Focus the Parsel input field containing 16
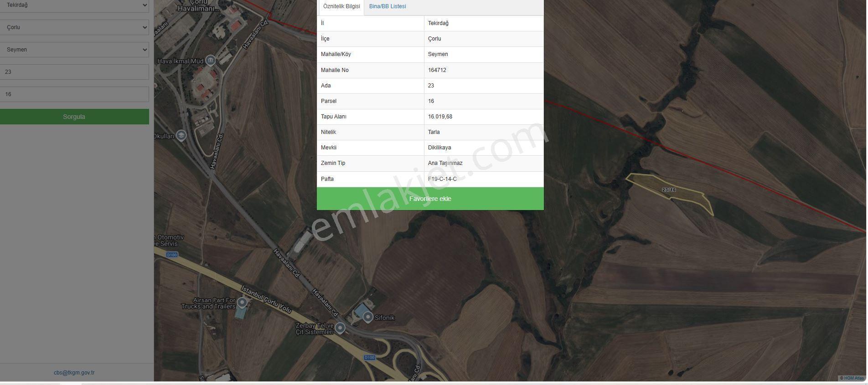 74,94
